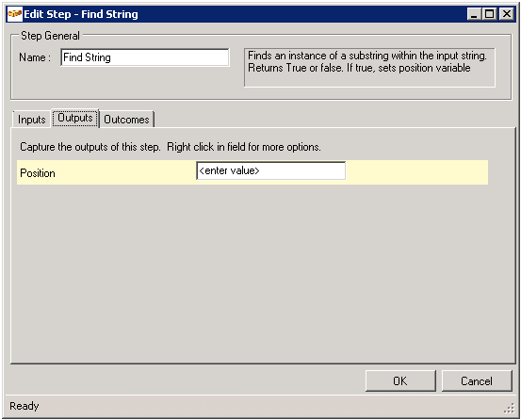Viewport: 521px width, 420px height.
Task: Select the Outputs tab
Action: (75, 118)
